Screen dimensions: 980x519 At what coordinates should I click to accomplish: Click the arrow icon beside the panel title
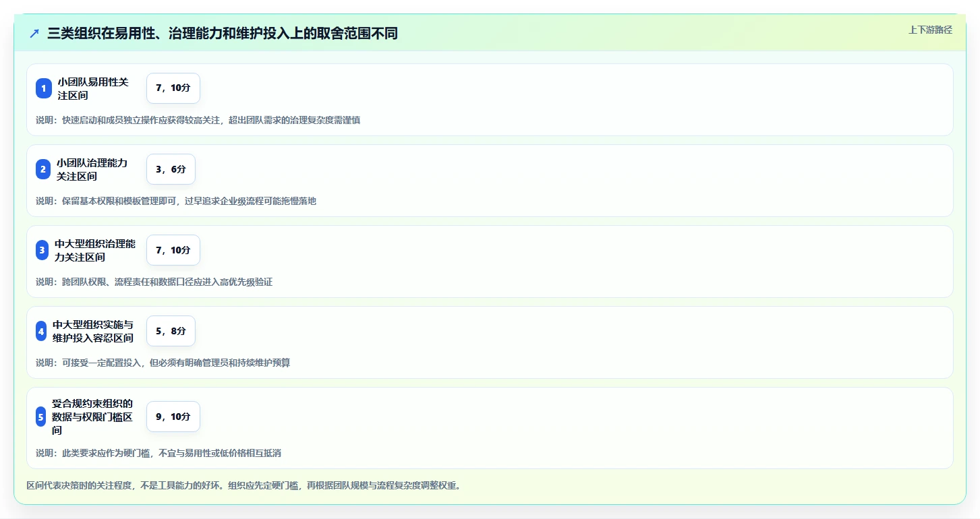click(x=34, y=33)
